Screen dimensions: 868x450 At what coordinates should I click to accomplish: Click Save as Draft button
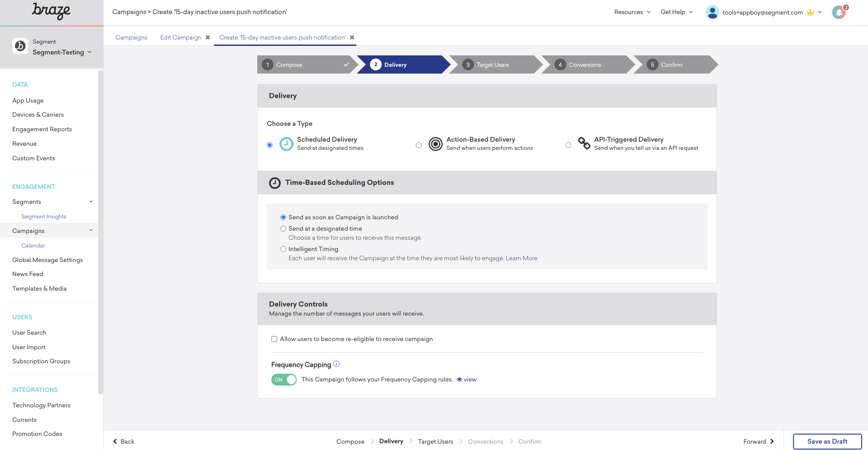828,441
